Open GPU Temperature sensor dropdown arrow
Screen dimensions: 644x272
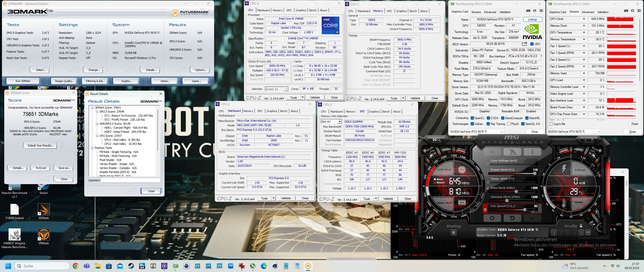584,32
